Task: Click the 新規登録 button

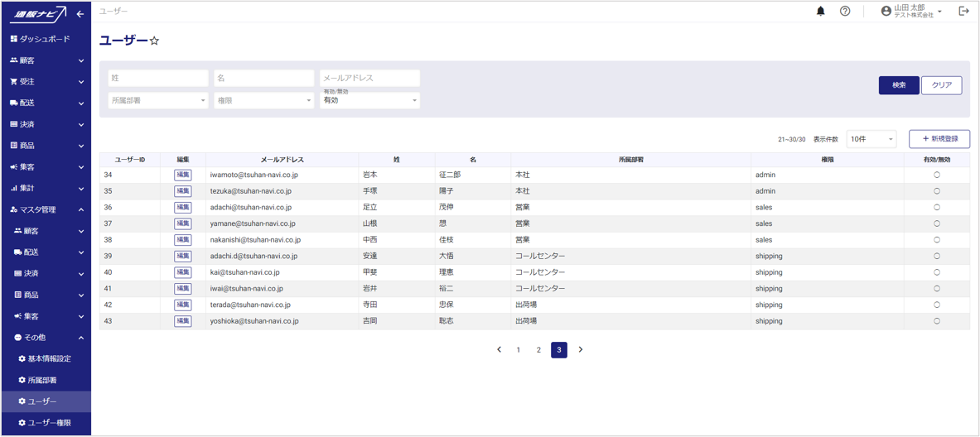Action: [939, 139]
